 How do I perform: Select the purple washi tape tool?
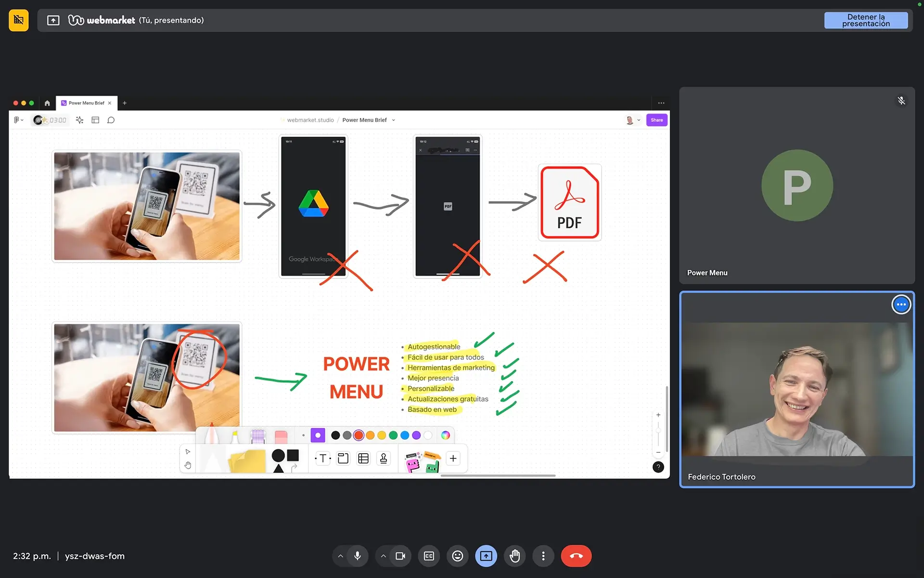click(x=258, y=436)
